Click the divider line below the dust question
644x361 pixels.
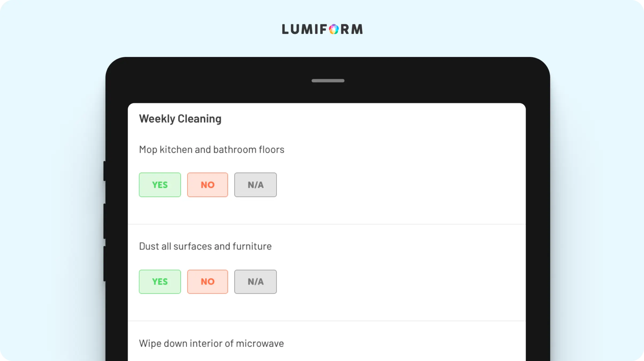pyautogui.click(x=327, y=321)
